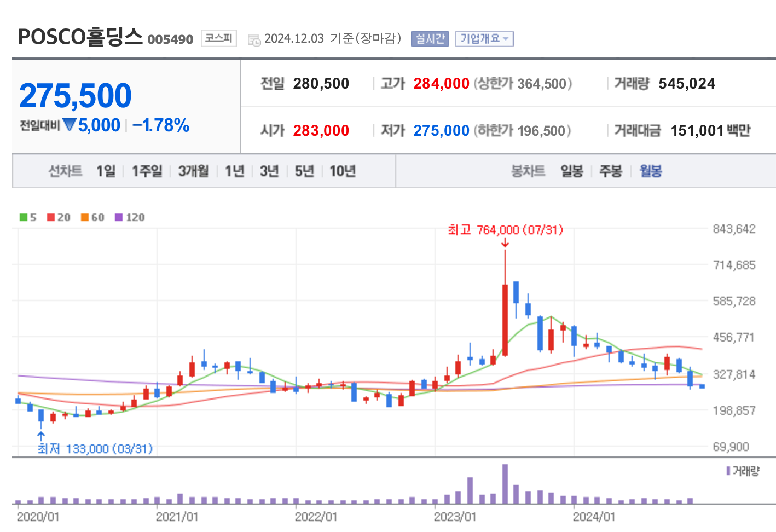
Task: Click the 코스피 market badge
Action: tap(219, 38)
